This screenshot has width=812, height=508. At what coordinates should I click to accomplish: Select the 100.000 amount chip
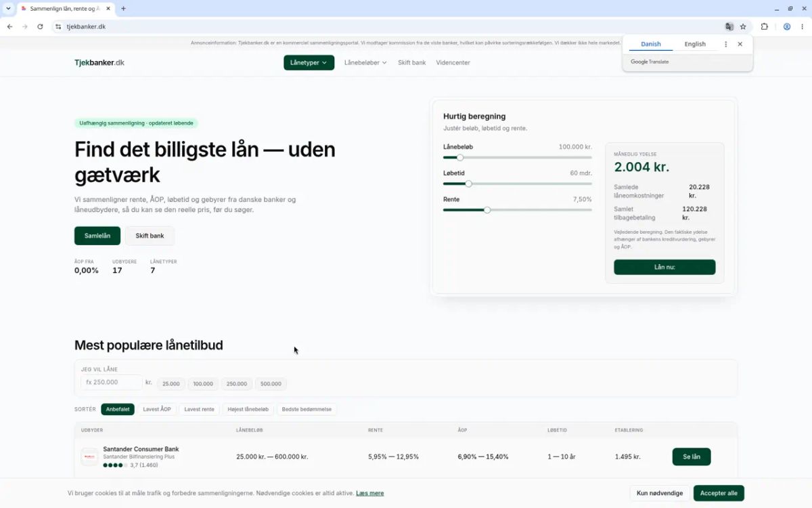[x=203, y=384]
